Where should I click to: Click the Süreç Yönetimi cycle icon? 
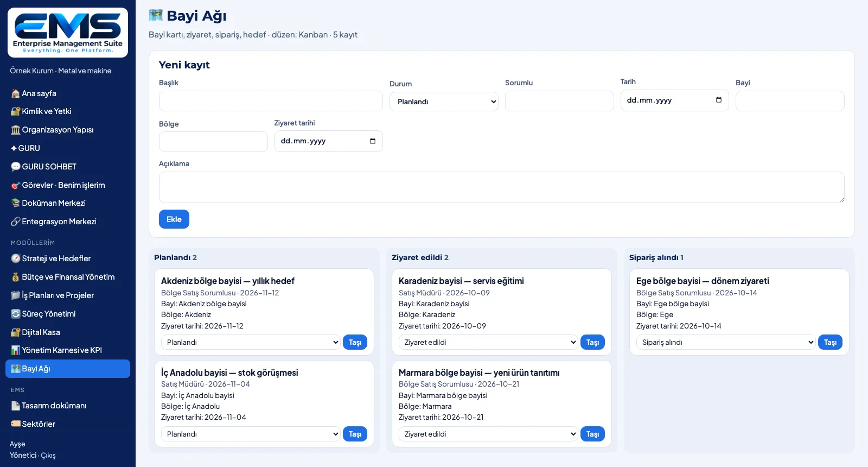click(x=16, y=314)
